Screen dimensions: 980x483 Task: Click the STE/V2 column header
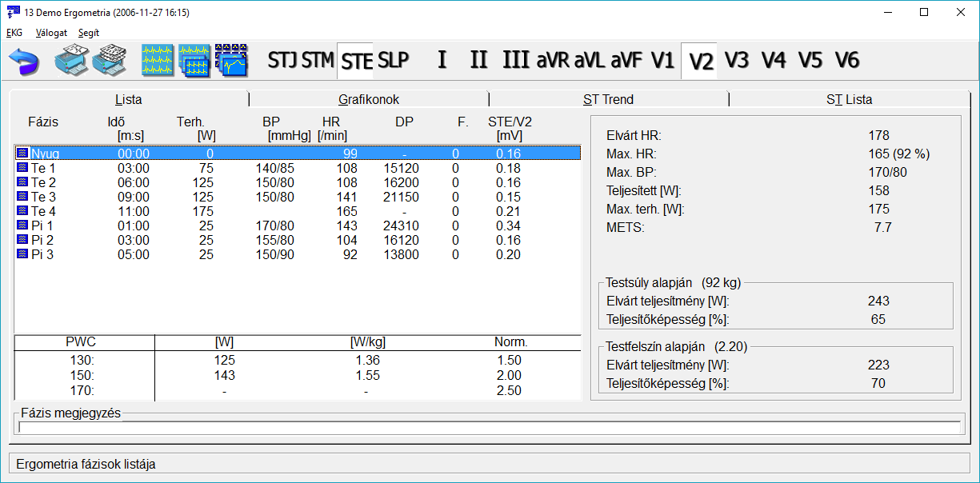pyautogui.click(x=510, y=122)
